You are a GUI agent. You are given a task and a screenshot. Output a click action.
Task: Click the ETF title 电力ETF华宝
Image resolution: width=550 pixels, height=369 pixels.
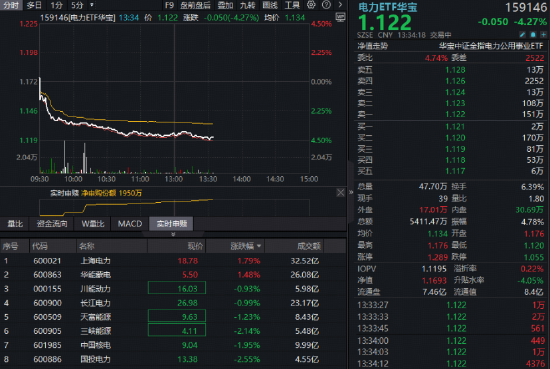(388, 7)
